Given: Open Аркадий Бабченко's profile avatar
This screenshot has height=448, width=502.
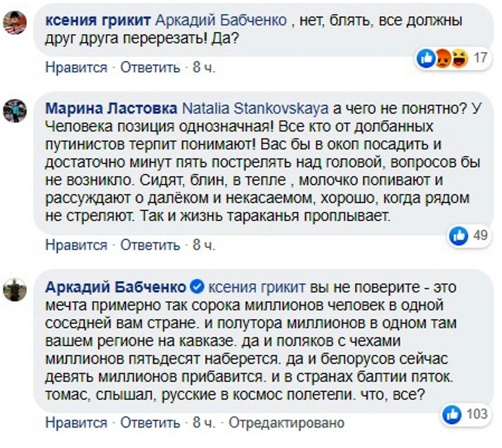Looking at the screenshot, I should [x=15, y=290].
